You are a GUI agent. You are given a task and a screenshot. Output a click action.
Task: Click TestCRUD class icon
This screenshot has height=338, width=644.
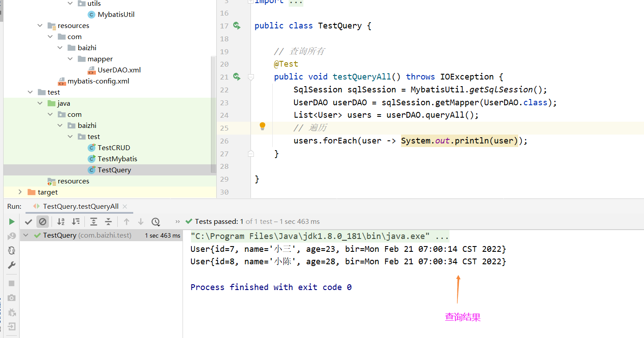coord(91,148)
